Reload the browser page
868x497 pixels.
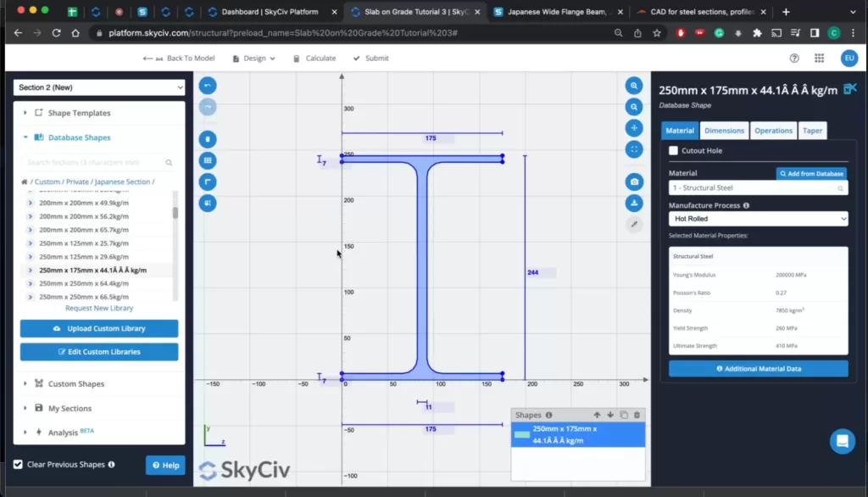point(56,33)
